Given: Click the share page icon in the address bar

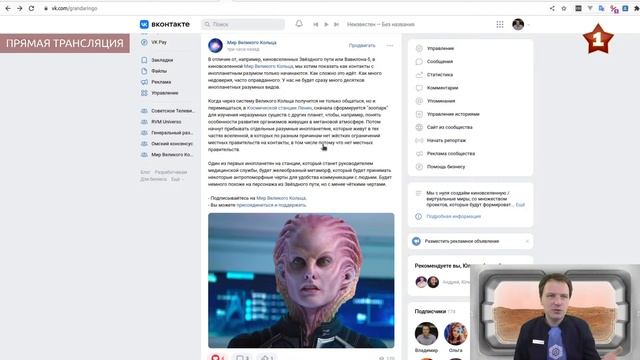Looking at the screenshot, I should 552,8.
